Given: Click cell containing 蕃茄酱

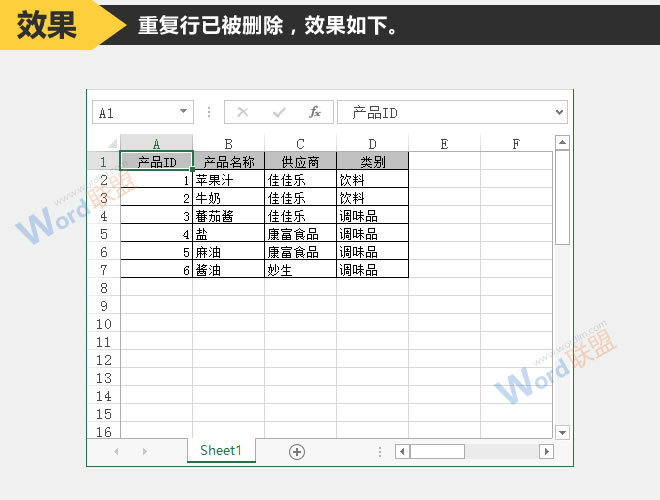Looking at the screenshot, I should pos(229,215).
